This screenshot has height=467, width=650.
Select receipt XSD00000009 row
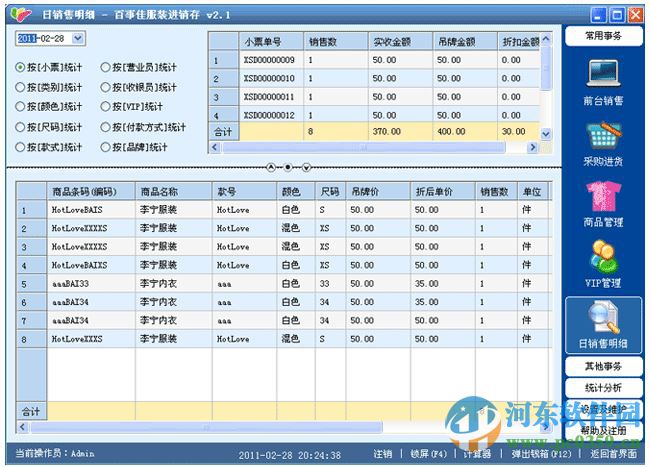(373, 60)
